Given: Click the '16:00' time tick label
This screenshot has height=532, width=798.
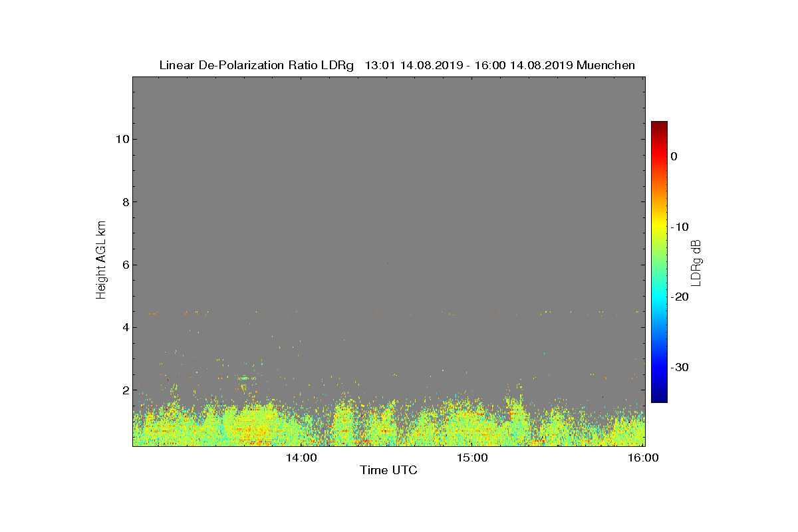Looking at the screenshot, I should tap(644, 458).
